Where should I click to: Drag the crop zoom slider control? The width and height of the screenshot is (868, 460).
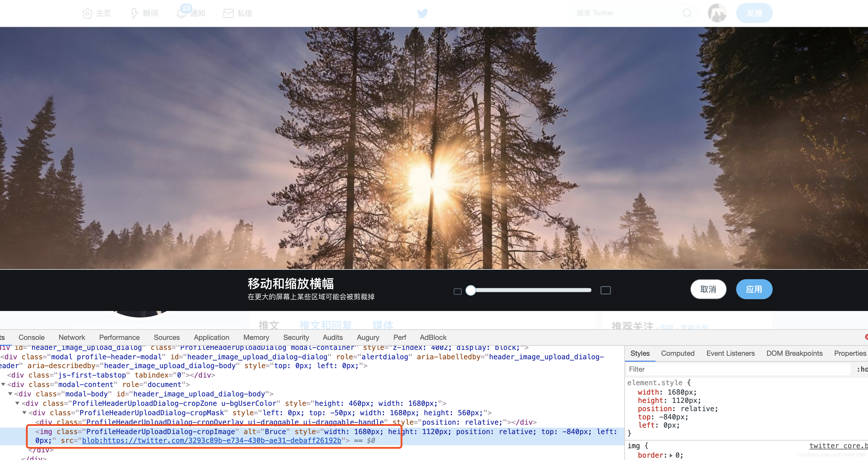471,289
